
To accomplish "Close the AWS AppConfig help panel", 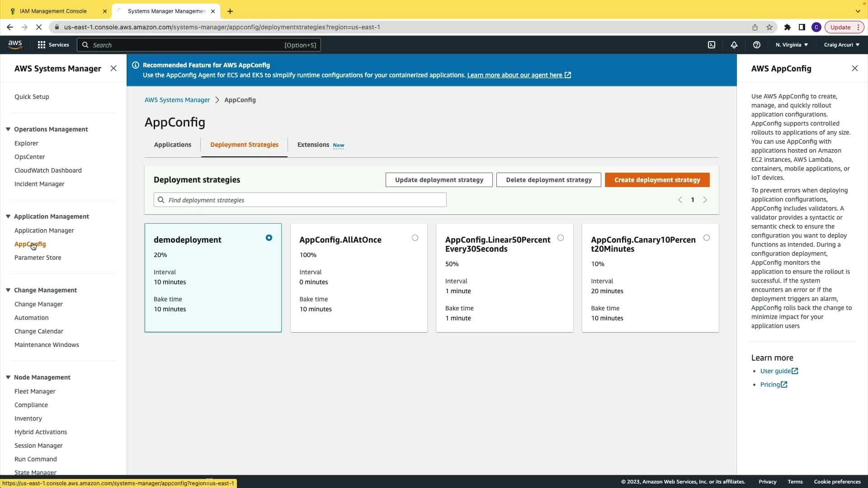I will [x=854, y=68].
